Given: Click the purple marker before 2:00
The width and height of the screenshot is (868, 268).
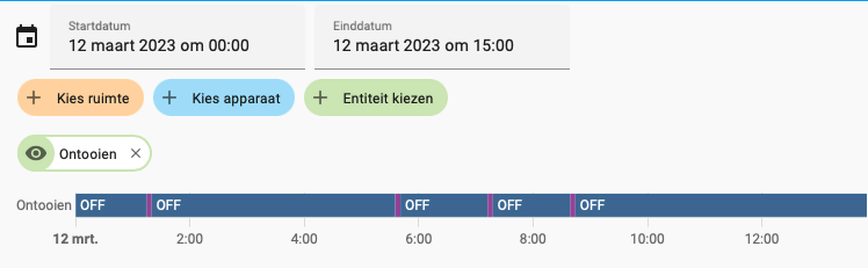Looking at the screenshot, I should click(149, 205).
